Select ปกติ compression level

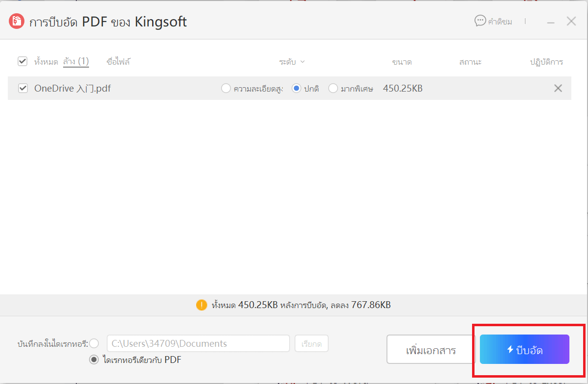(x=296, y=89)
